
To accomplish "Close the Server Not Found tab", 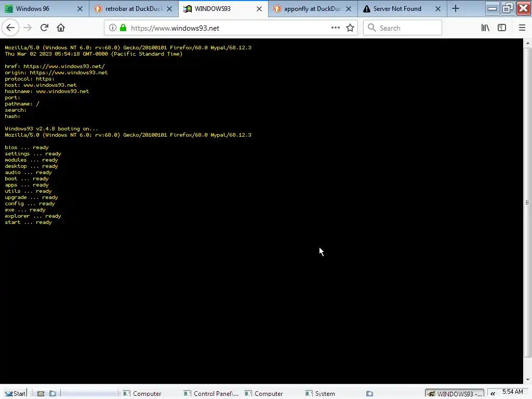I will coord(438,9).
